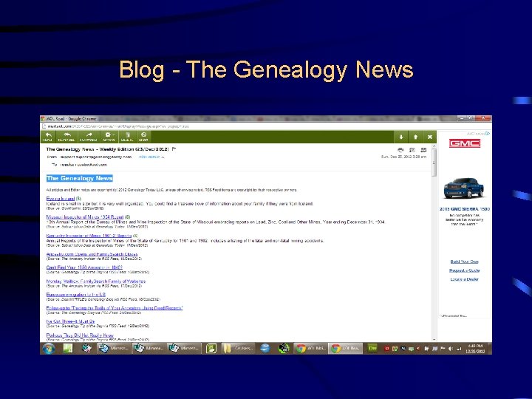
Task: Click the blue GMC Sierra truck image
Action: tap(464, 188)
